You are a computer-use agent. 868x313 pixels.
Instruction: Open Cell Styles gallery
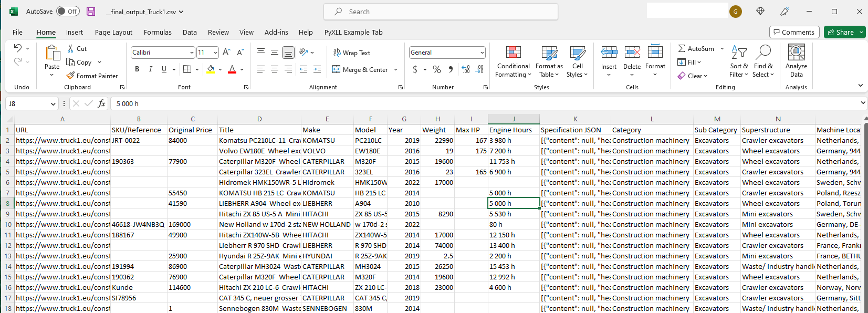577,61
